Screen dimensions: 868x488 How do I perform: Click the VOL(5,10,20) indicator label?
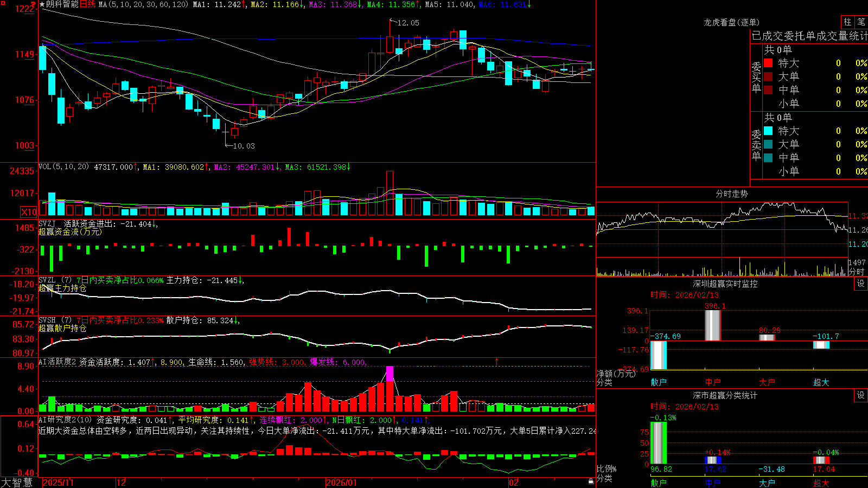(x=64, y=167)
